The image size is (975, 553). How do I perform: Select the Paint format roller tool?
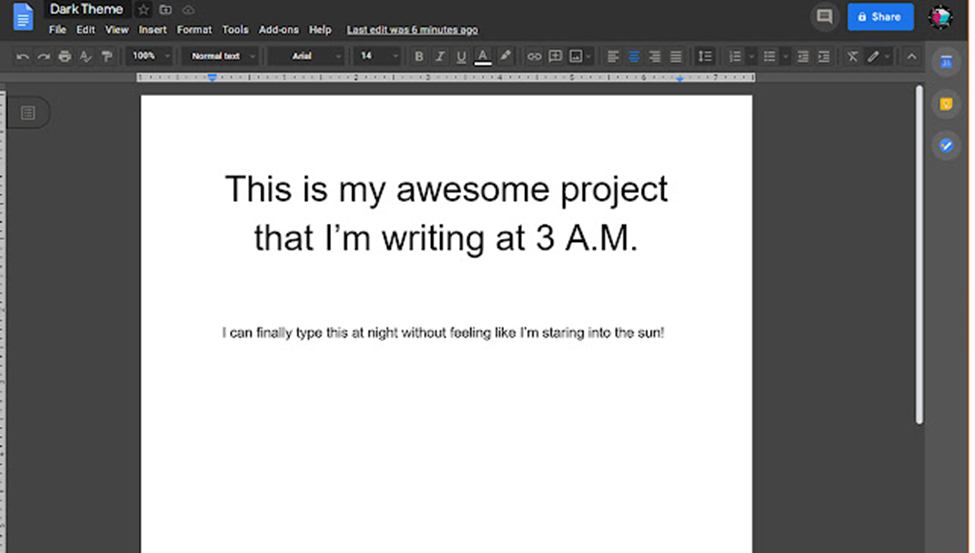pyautogui.click(x=107, y=57)
